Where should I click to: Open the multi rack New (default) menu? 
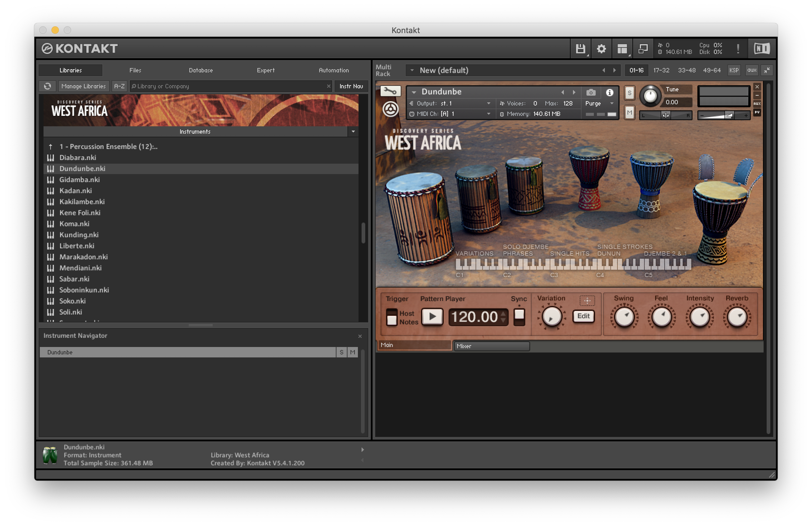coord(412,70)
